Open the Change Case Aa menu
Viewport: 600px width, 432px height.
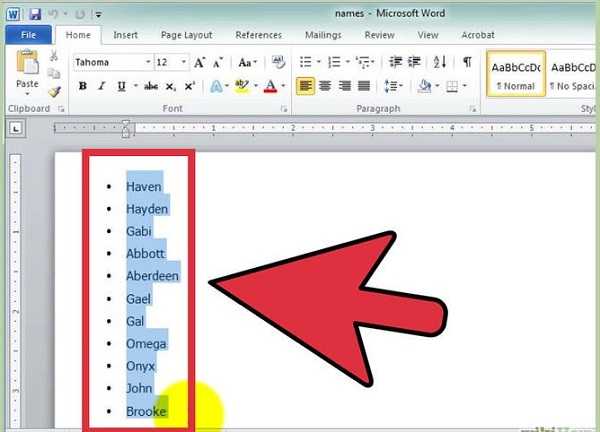point(248,62)
